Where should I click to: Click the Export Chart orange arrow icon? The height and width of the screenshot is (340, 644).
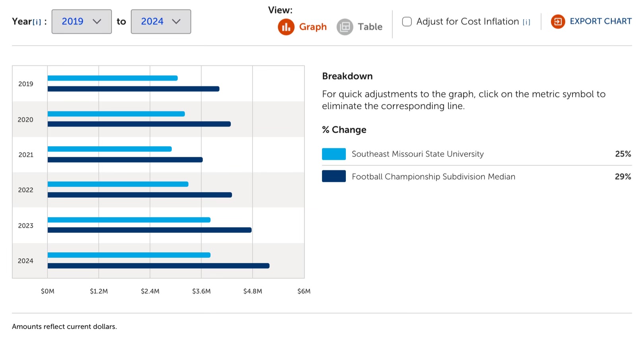pyautogui.click(x=558, y=21)
